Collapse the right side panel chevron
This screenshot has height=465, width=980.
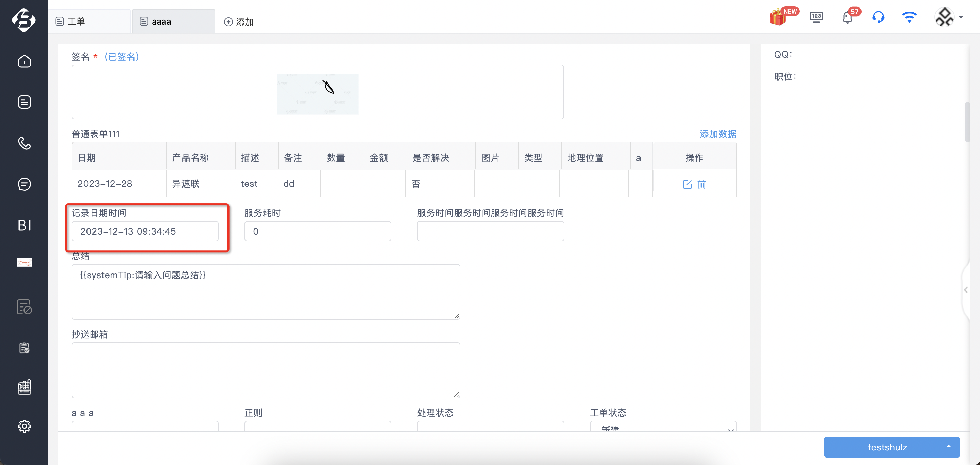[x=966, y=290]
